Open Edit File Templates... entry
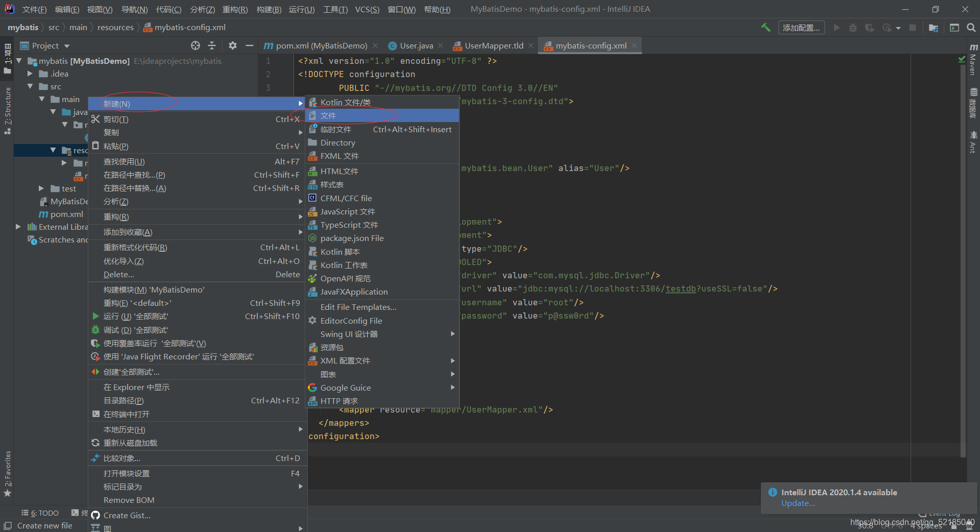Viewport: 980px width, 532px height. 382,307
